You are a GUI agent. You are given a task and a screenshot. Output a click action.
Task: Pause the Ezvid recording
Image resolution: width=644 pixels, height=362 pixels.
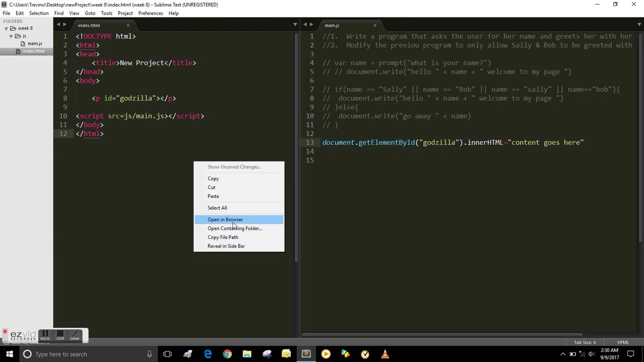(45, 335)
